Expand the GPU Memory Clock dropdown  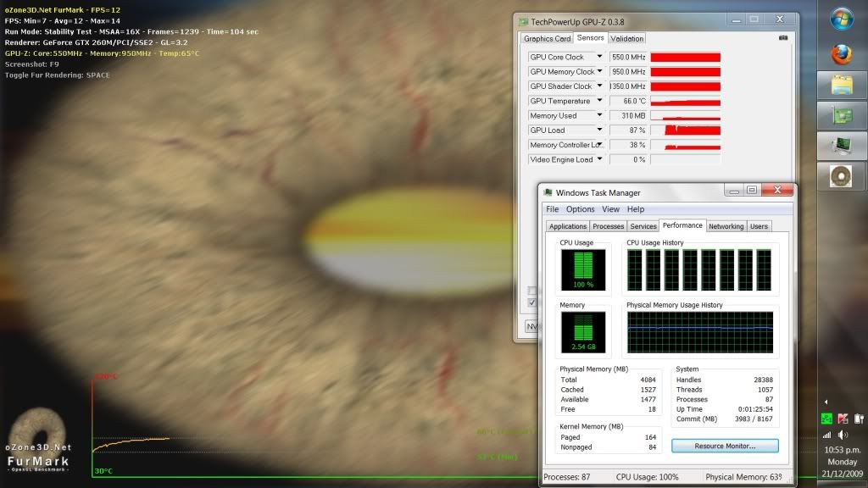599,71
